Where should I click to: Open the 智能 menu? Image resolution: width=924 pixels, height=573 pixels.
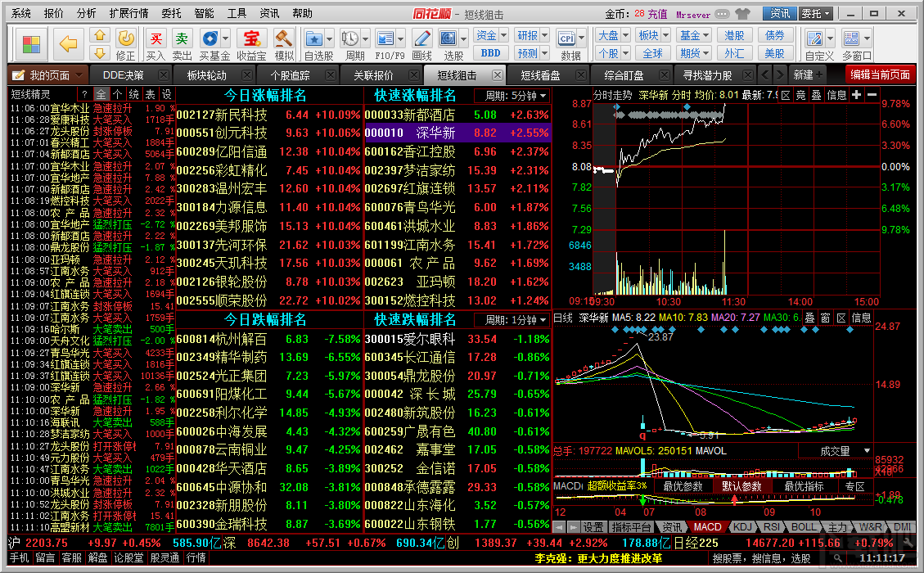coord(204,13)
